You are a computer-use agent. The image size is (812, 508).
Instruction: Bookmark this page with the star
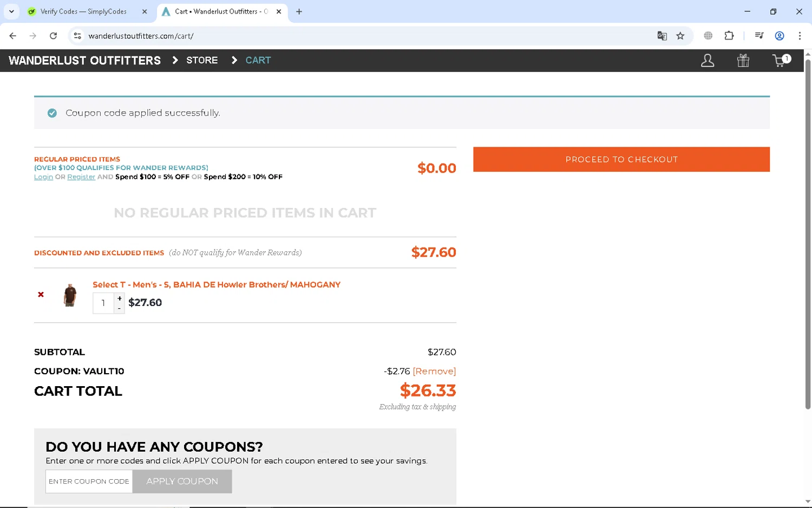tap(680, 36)
